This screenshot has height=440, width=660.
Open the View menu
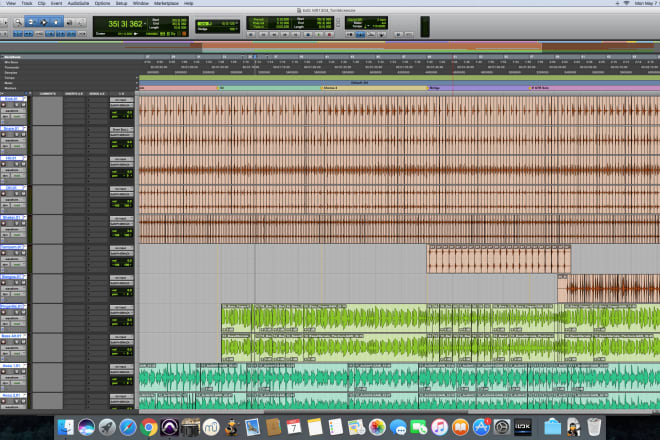11,3
